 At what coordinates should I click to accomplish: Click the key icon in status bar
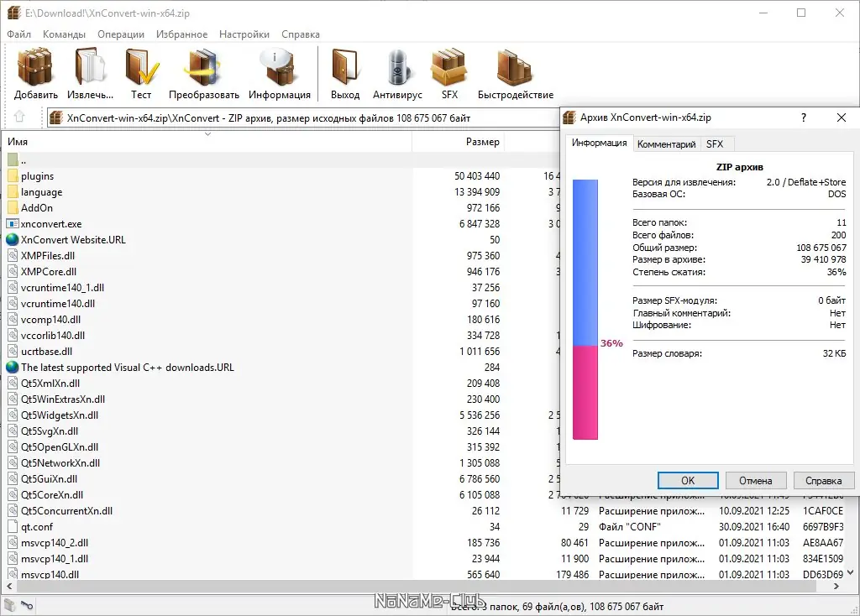[27, 605]
